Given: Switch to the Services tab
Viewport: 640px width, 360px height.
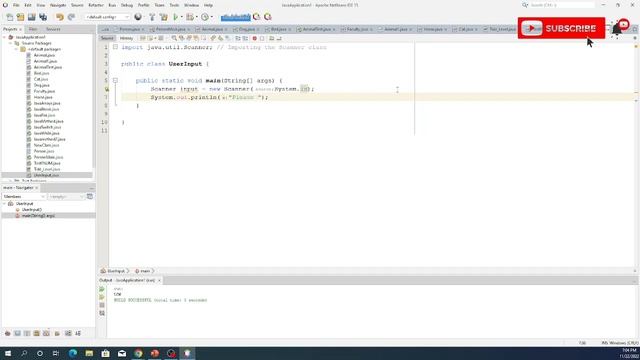Looking at the screenshot, I should pos(53,29).
